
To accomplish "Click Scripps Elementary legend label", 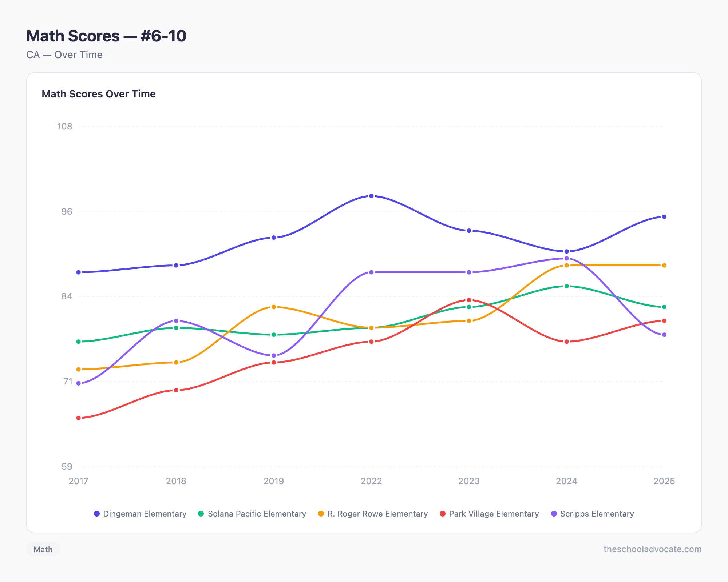I will pos(597,514).
